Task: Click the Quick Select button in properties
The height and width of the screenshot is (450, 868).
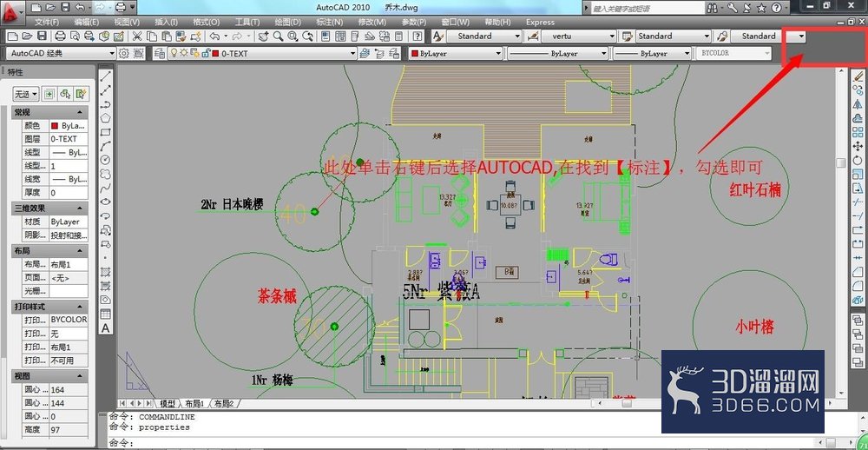Action: tap(82, 94)
